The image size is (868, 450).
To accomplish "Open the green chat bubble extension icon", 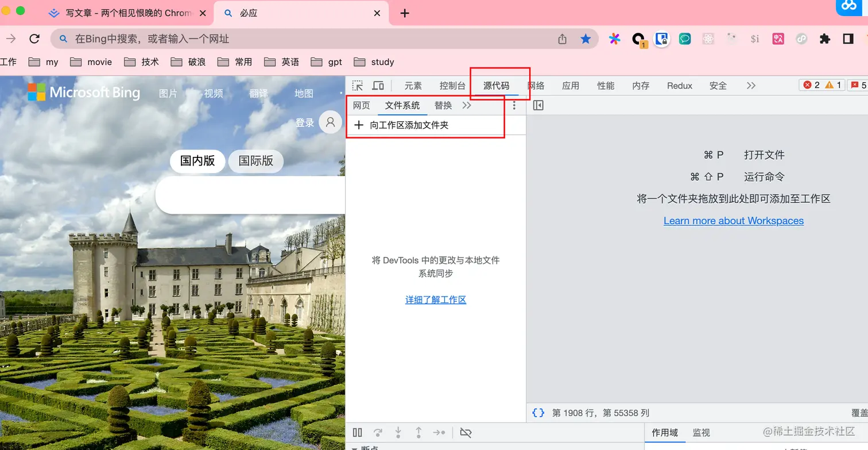I will [x=685, y=39].
